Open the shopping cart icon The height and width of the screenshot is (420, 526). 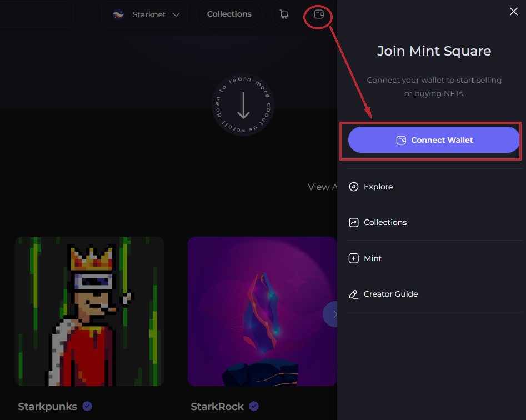coord(284,14)
